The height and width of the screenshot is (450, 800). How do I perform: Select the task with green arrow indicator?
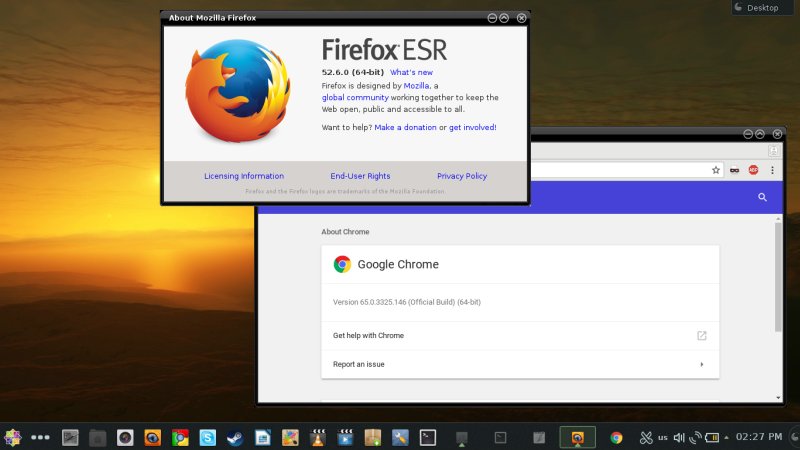(462, 438)
